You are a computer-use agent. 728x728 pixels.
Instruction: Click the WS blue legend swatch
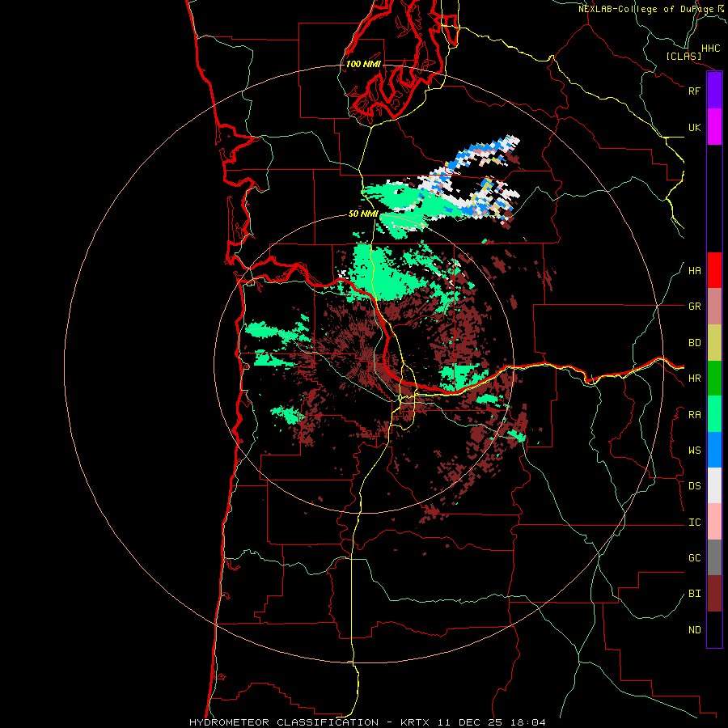pos(714,450)
